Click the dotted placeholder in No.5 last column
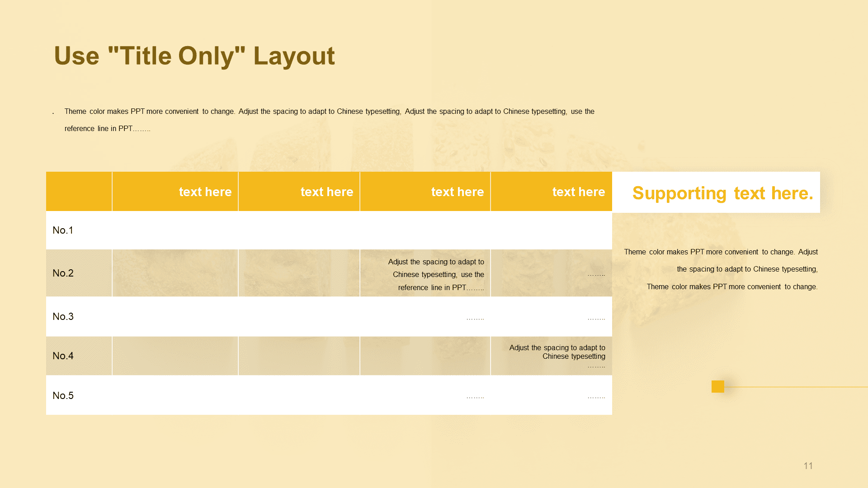The image size is (868, 488). pyautogui.click(x=596, y=397)
